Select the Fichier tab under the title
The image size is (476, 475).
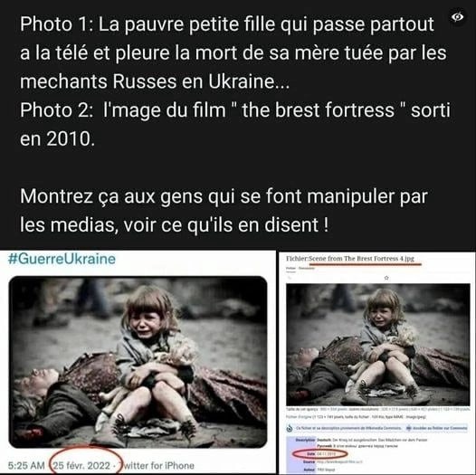(290, 268)
